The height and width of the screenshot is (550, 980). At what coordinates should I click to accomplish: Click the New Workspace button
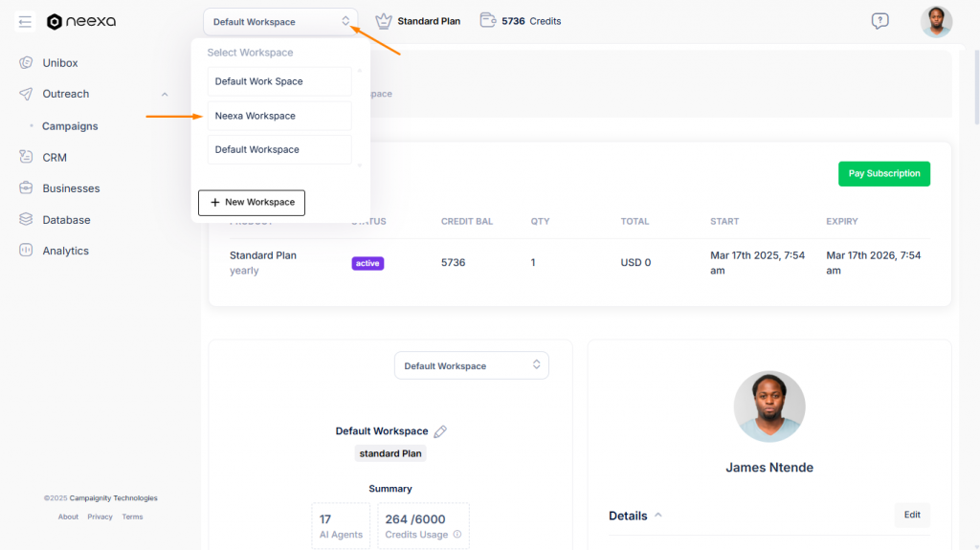252,203
